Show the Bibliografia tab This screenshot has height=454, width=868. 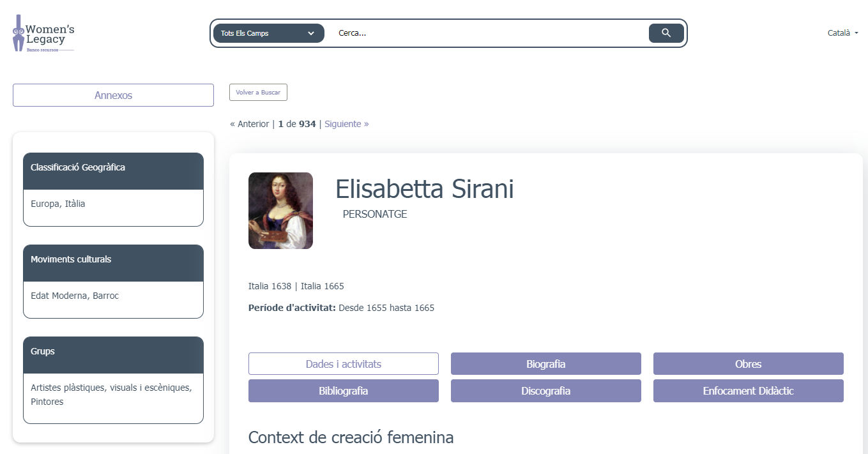pyautogui.click(x=343, y=391)
